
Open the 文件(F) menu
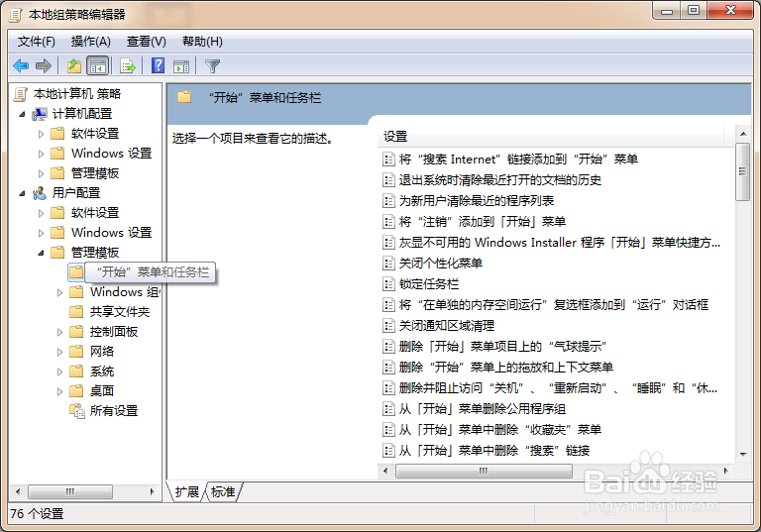tap(37, 42)
